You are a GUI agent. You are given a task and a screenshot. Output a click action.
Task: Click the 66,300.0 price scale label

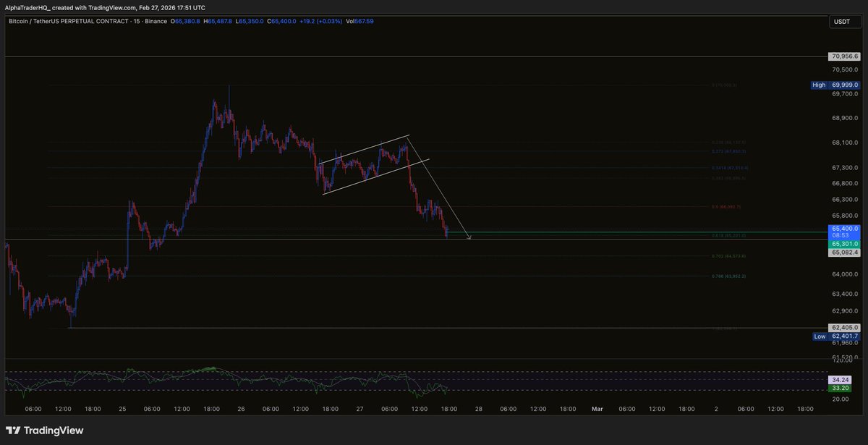(x=845, y=199)
